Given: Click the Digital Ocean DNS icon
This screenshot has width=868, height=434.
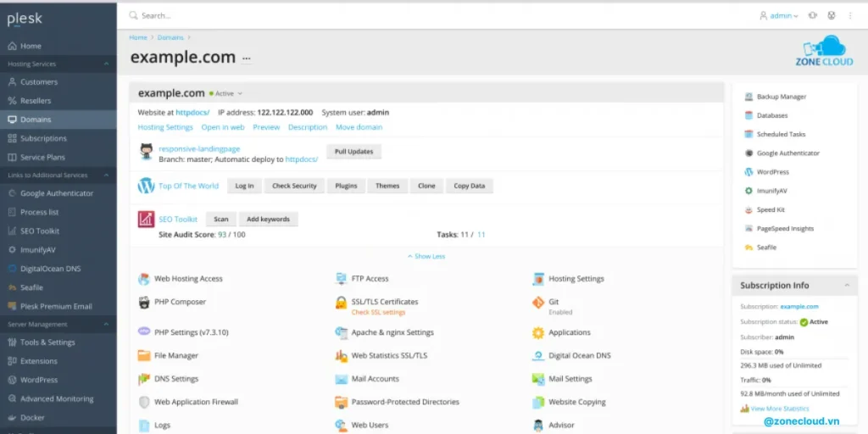Looking at the screenshot, I should coord(538,356).
